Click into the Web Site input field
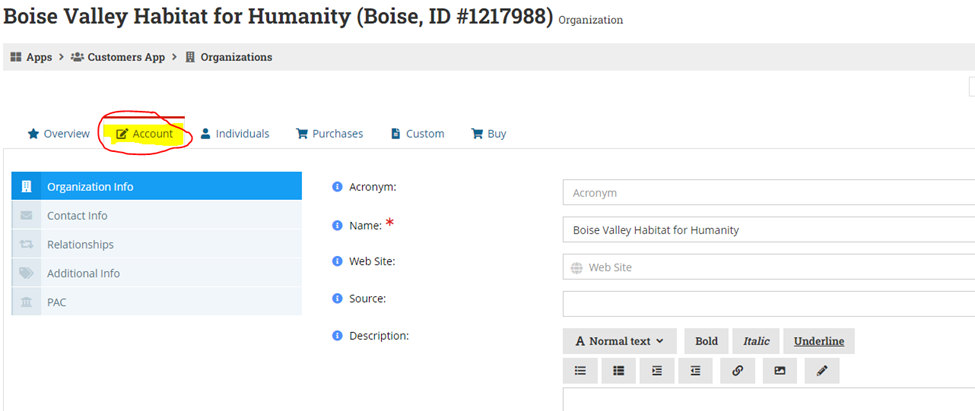Viewport: 975px width, 411px height. 769,267
